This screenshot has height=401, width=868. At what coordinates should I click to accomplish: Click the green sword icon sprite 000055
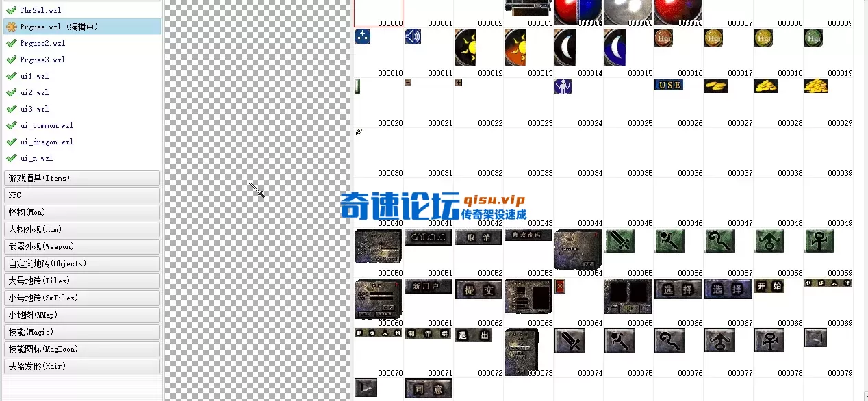click(x=620, y=241)
